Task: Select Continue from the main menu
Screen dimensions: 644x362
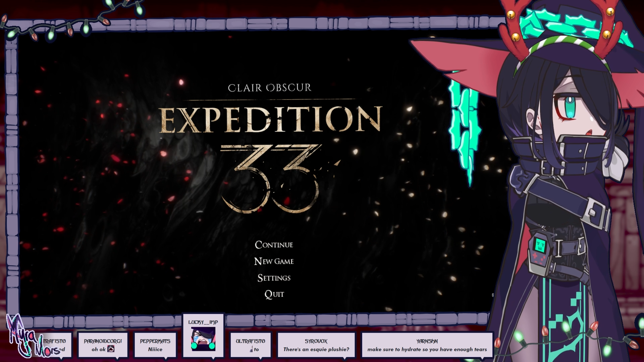Action: pos(274,245)
